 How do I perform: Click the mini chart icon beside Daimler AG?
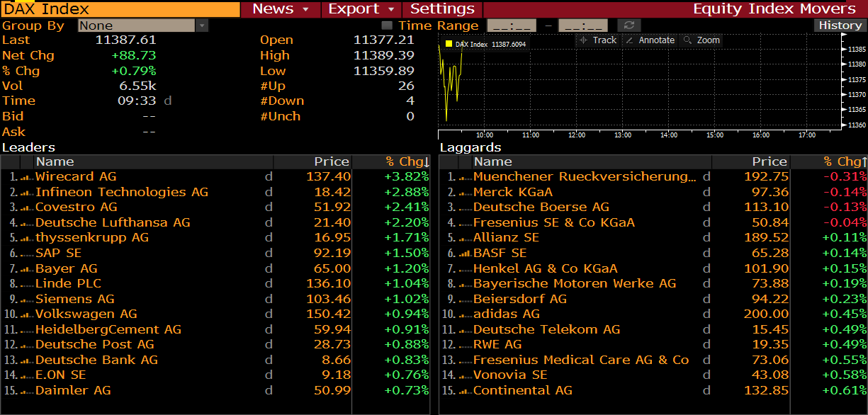tap(28, 391)
